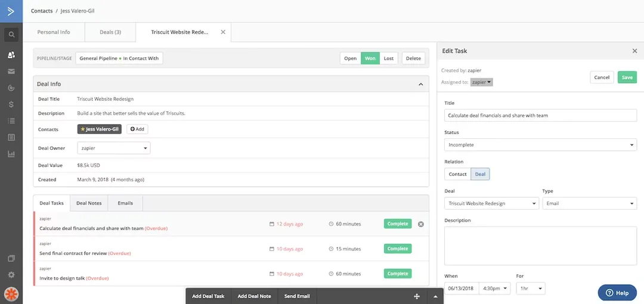644x304 pixels.
Task: Switch to the Personal Info tab
Action: coord(54,32)
